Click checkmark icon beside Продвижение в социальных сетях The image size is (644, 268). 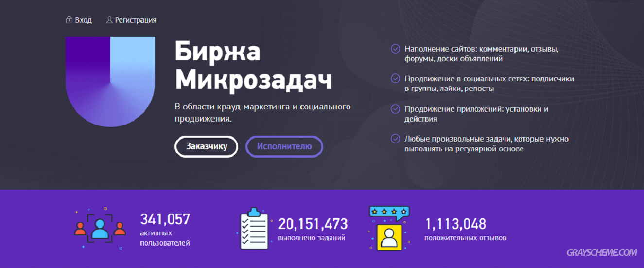pyautogui.click(x=396, y=79)
